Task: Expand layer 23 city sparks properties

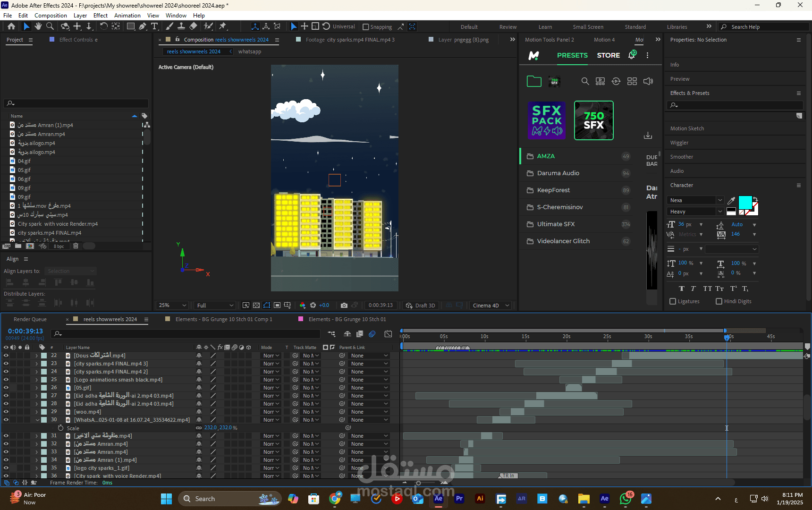Action: tap(37, 364)
